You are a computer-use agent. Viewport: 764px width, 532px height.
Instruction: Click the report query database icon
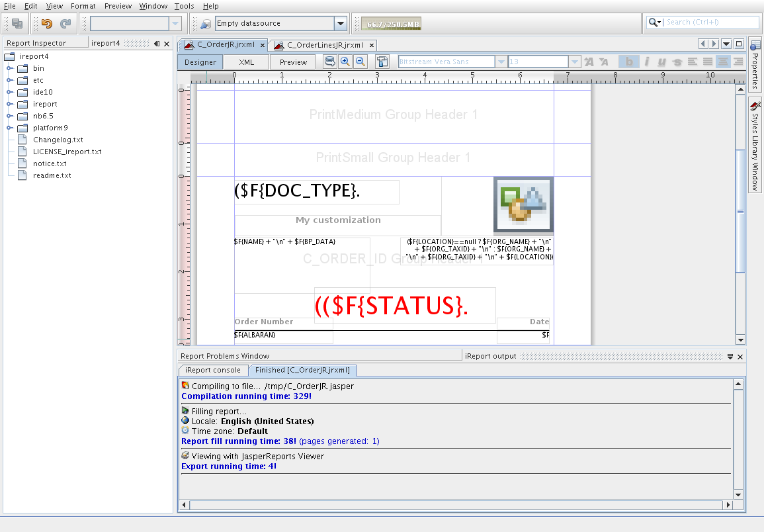coord(329,62)
